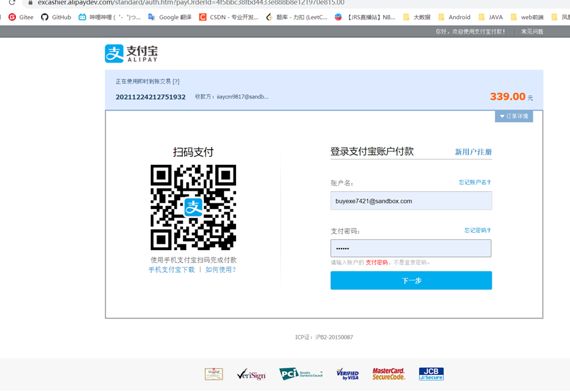The width and height of the screenshot is (570, 392).
Task: Click the browser reload icon
Action: coord(12,2)
